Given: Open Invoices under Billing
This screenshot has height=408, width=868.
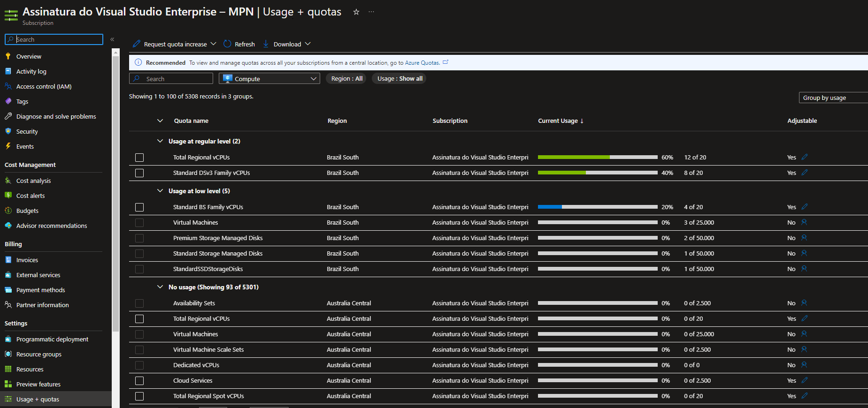Looking at the screenshot, I should pos(27,260).
